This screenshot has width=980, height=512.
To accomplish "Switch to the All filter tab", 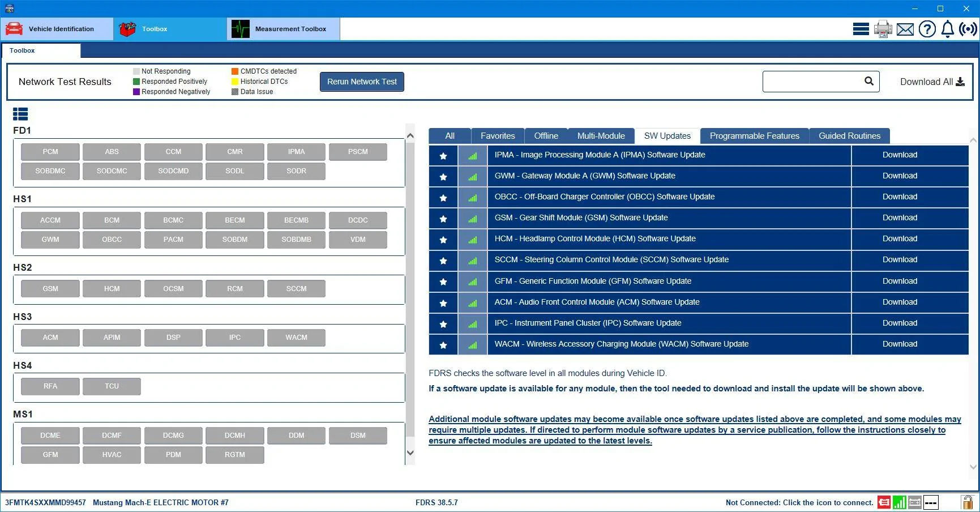I will [x=450, y=136].
